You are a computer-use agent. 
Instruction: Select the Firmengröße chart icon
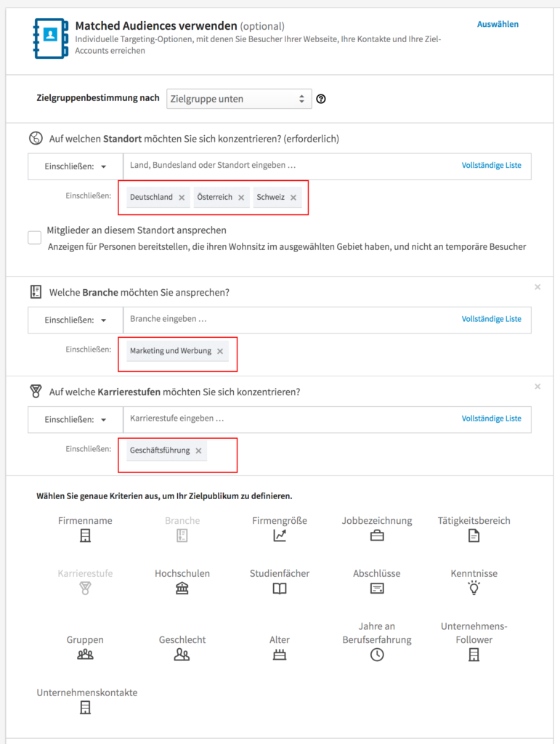coord(280,535)
